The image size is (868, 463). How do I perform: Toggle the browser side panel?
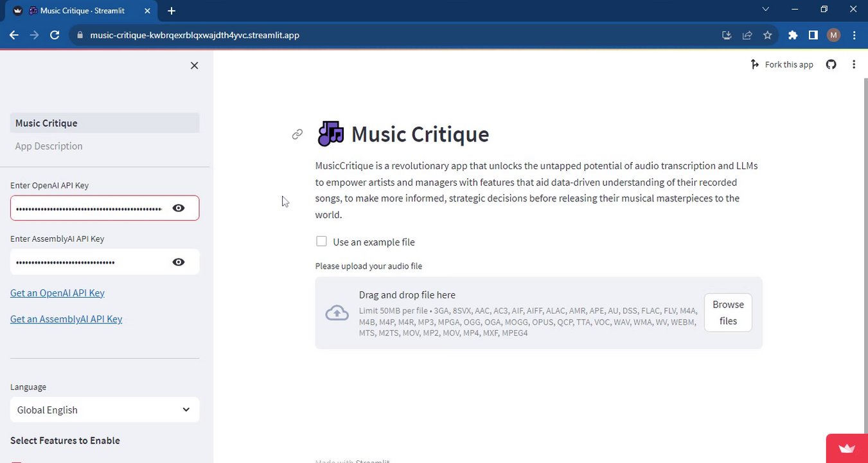tap(813, 35)
